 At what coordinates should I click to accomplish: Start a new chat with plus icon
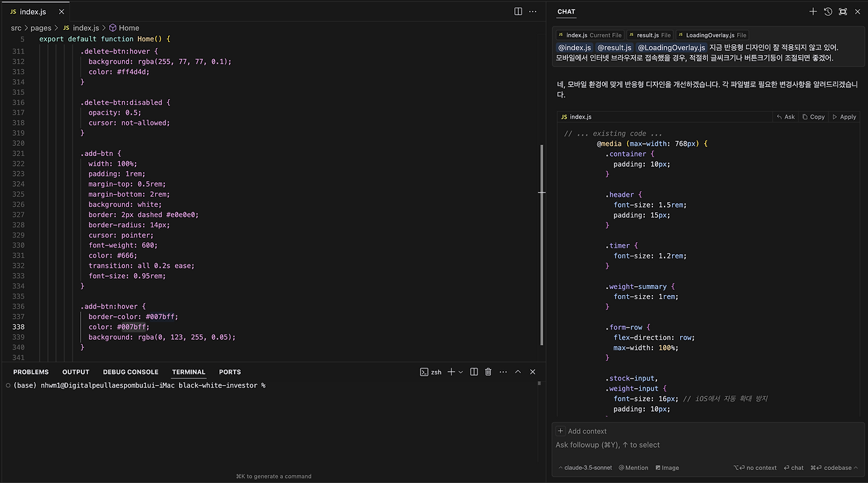coord(813,12)
